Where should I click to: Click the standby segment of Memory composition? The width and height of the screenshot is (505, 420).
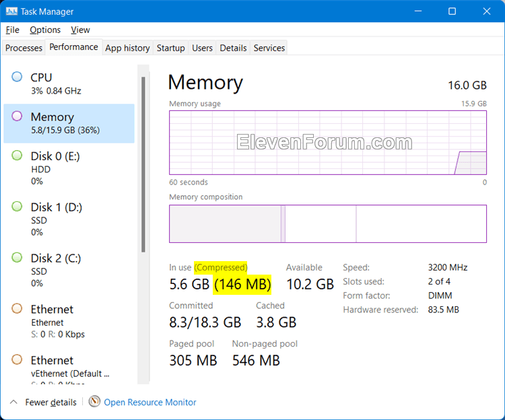click(321, 223)
